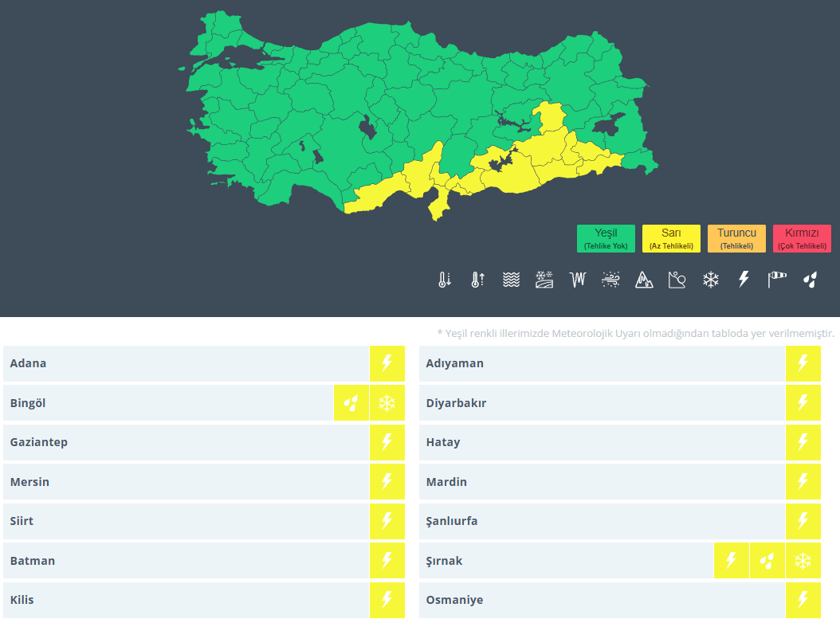Click the Gaziantep province name in table
The image size is (840, 619).
tap(39, 442)
